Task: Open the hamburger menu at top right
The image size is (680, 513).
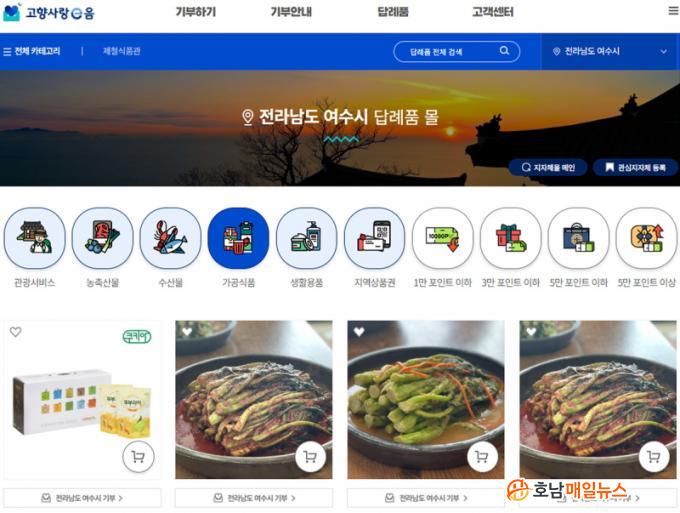Action: pyautogui.click(x=673, y=10)
